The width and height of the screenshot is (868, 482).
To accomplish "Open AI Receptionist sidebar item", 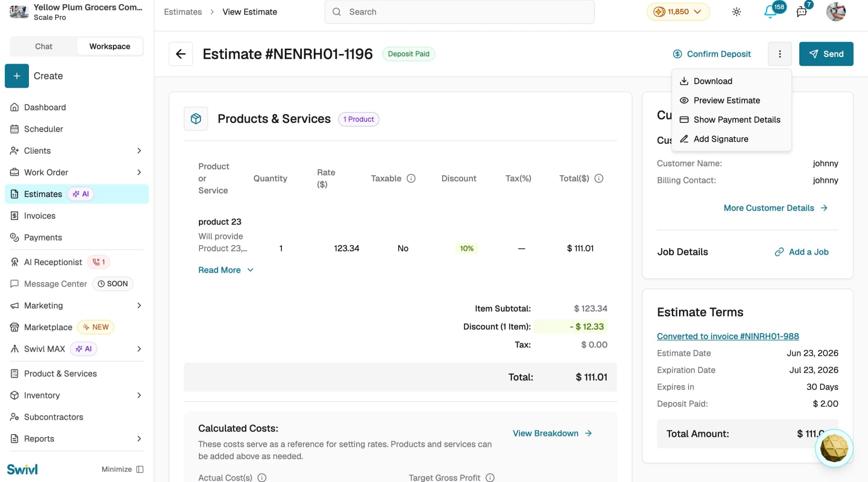I will click(77, 262).
